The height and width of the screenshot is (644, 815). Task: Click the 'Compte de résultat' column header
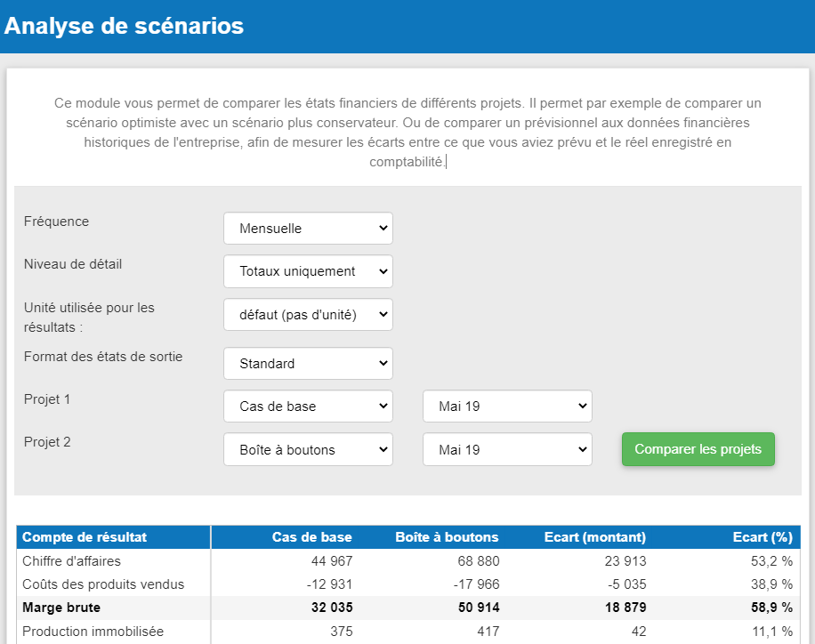[85, 537]
